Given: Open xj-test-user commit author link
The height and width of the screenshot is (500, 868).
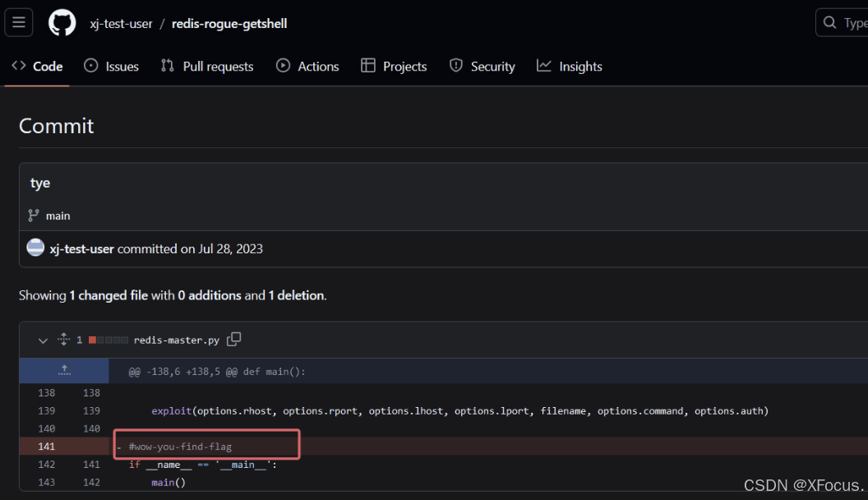Looking at the screenshot, I should point(82,249).
